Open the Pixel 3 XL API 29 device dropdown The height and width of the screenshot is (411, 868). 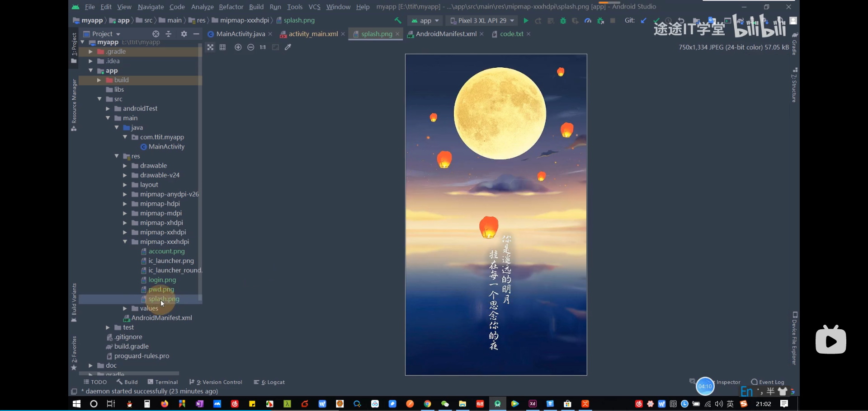click(x=482, y=21)
